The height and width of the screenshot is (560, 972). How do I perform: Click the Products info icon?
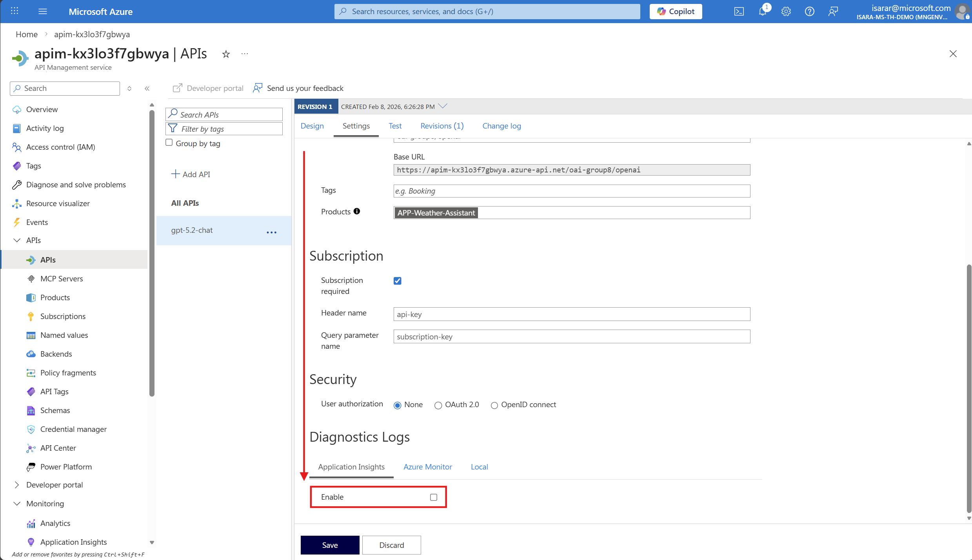[356, 211]
